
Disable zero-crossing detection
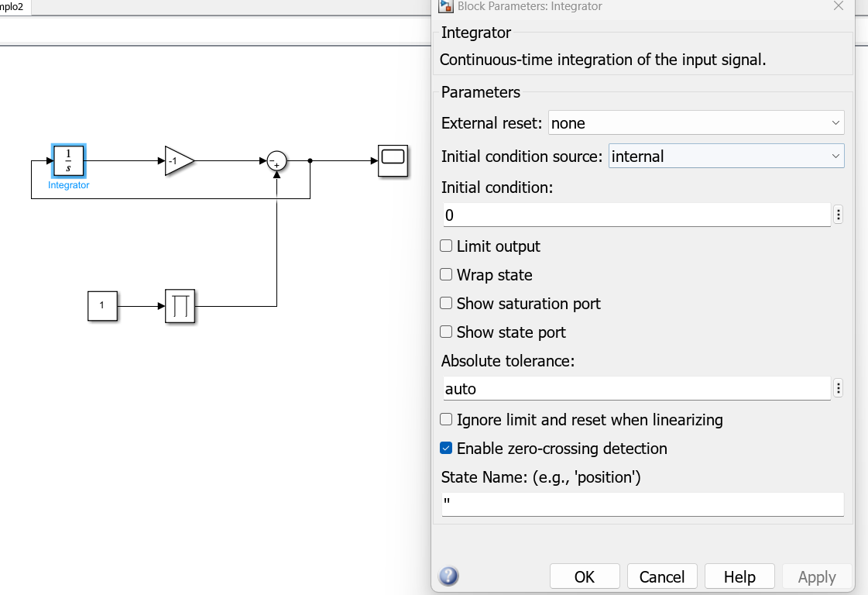[446, 448]
